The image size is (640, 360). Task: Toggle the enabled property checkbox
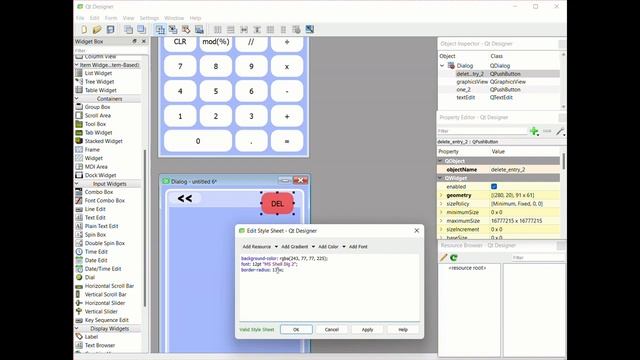pyautogui.click(x=494, y=187)
